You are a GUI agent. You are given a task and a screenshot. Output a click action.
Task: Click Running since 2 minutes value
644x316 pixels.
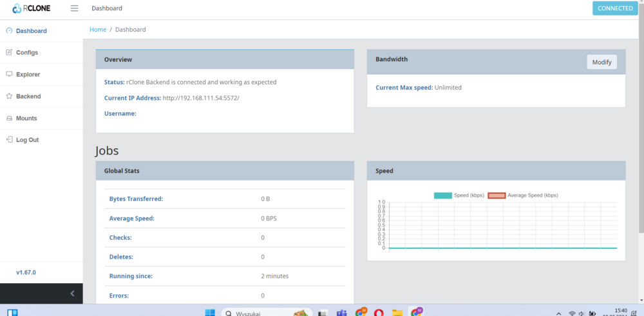[275, 276]
